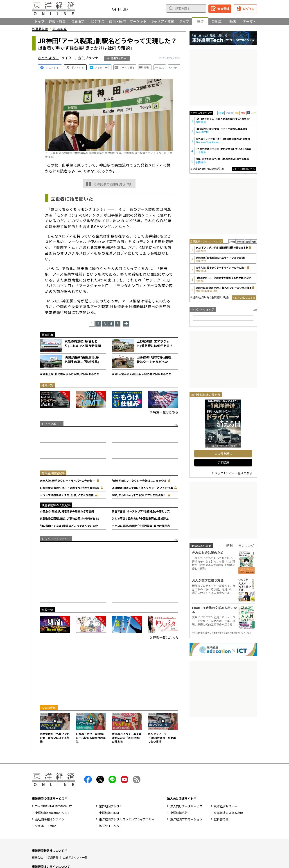The height and width of the screenshot is (868, 289).
Task: Click the ログイン button
Action: [245, 8]
